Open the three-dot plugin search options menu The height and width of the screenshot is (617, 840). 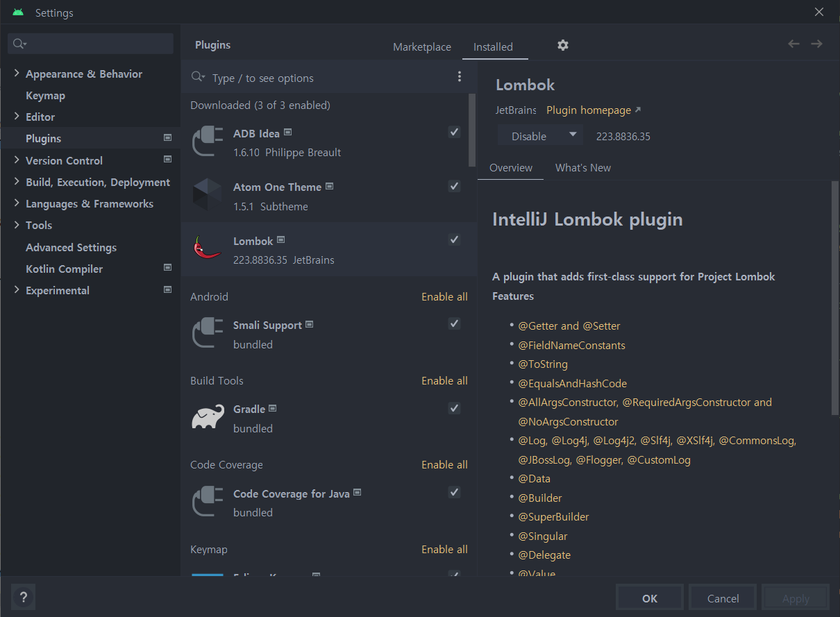coord(460,77)
